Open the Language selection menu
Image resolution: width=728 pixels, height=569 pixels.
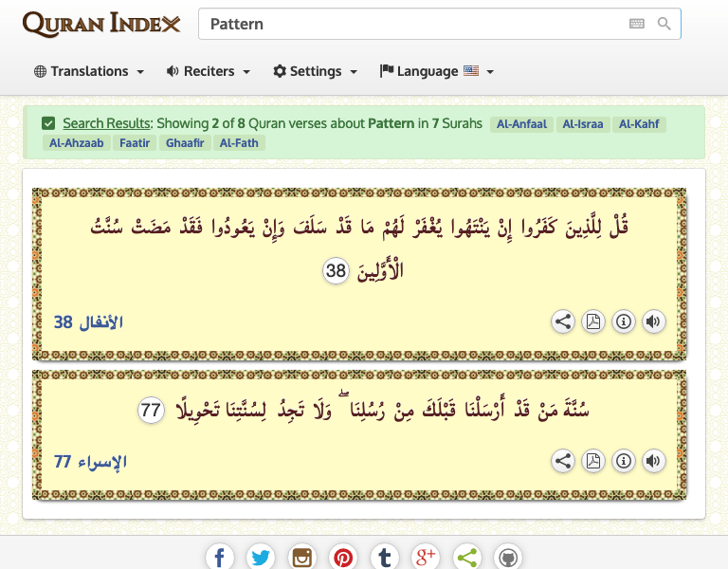click(x=436, y=71)
